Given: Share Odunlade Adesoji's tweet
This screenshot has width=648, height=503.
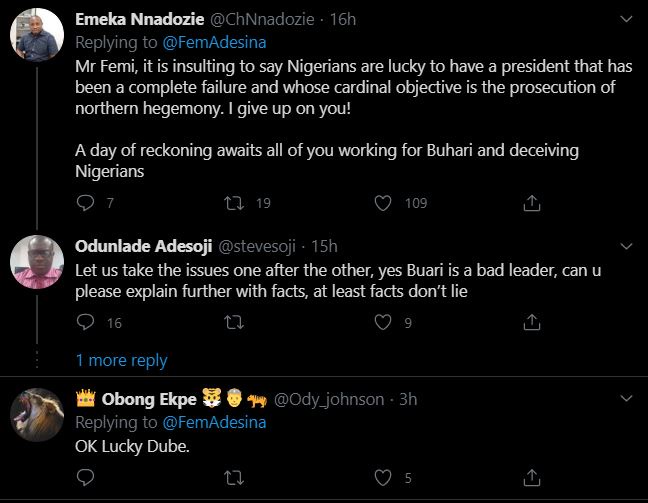Looking at the screenshot, I should pos(532,322).
